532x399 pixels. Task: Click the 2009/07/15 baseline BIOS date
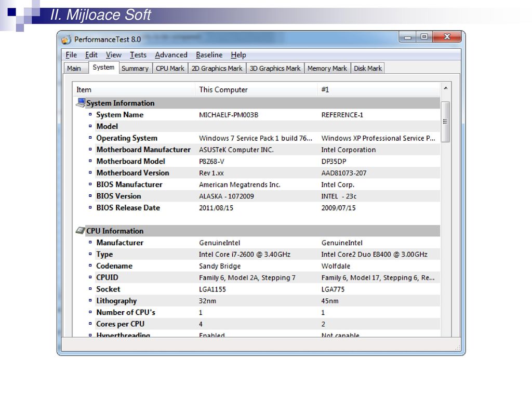pos(339,208)
